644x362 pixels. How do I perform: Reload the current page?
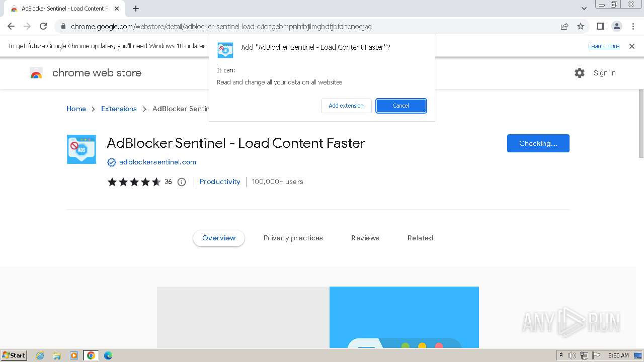[x=43, y=26]
